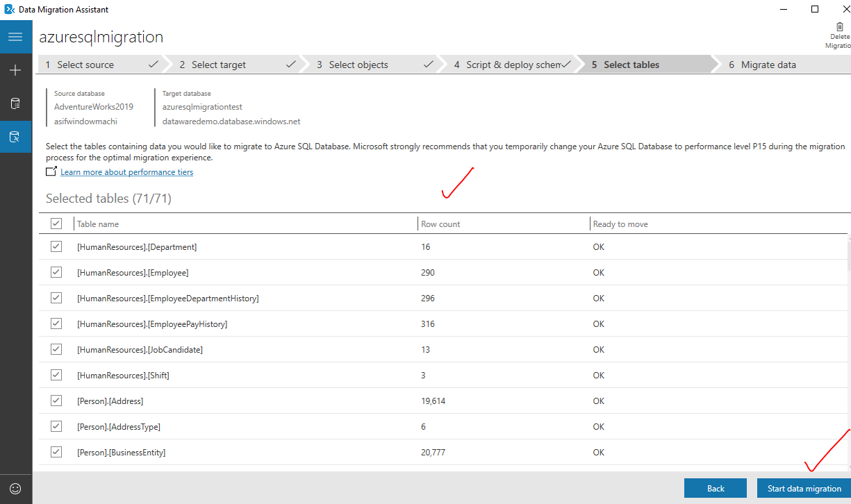This screenshot has height=504, width=851.
Task: Deselect the [HumanResources].[Shift] table checkbox
Action: [56, 375]
